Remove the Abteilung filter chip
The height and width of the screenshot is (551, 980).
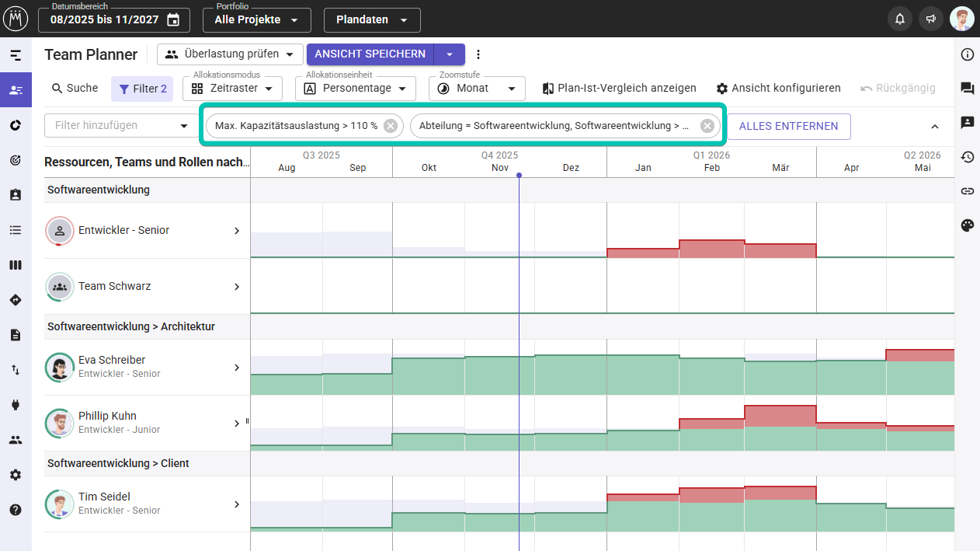tap(707, 126)
